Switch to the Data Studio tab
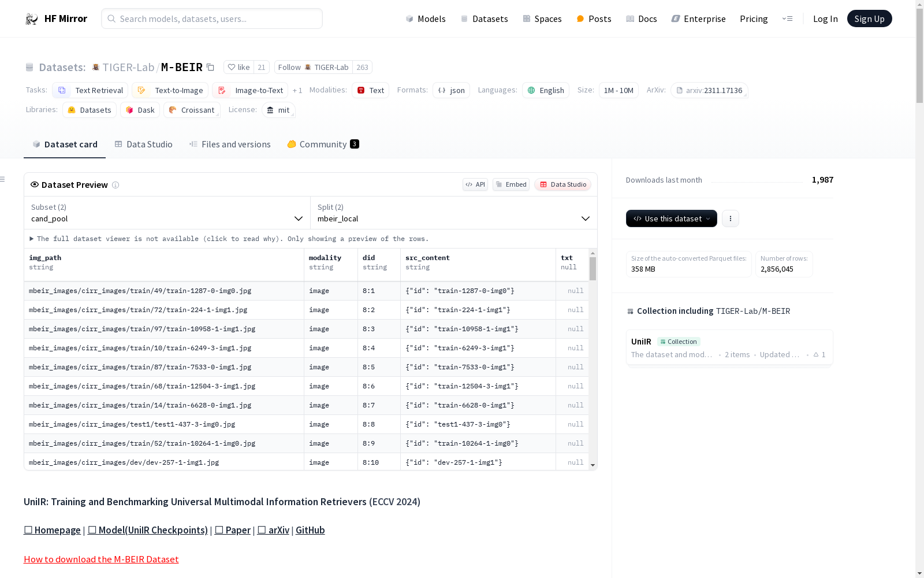The height and width of the screenshot is (578, 924). (x=143, y=144)
